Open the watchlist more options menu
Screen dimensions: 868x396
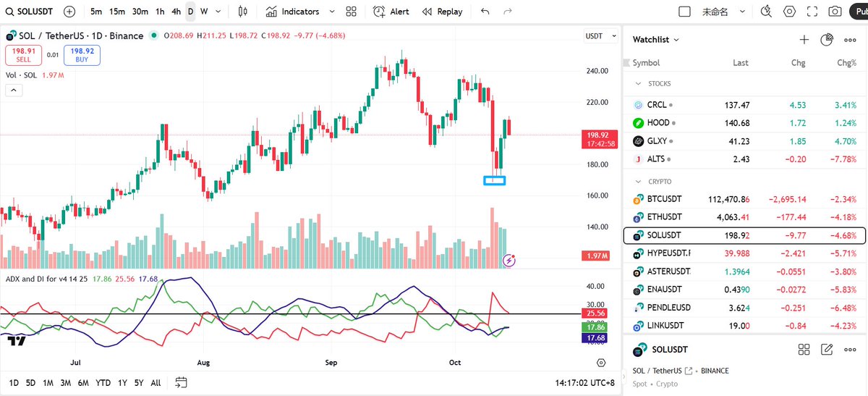click(x=850, y=40)
